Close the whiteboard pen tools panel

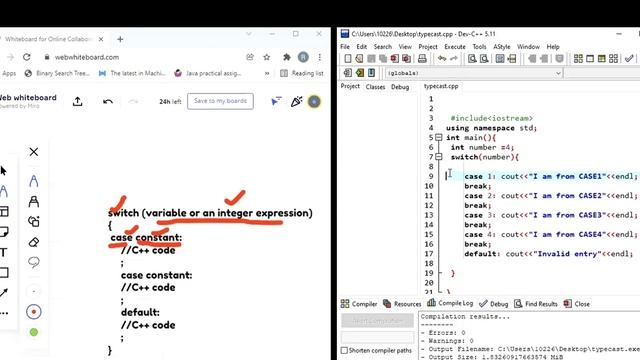(34, 152)
